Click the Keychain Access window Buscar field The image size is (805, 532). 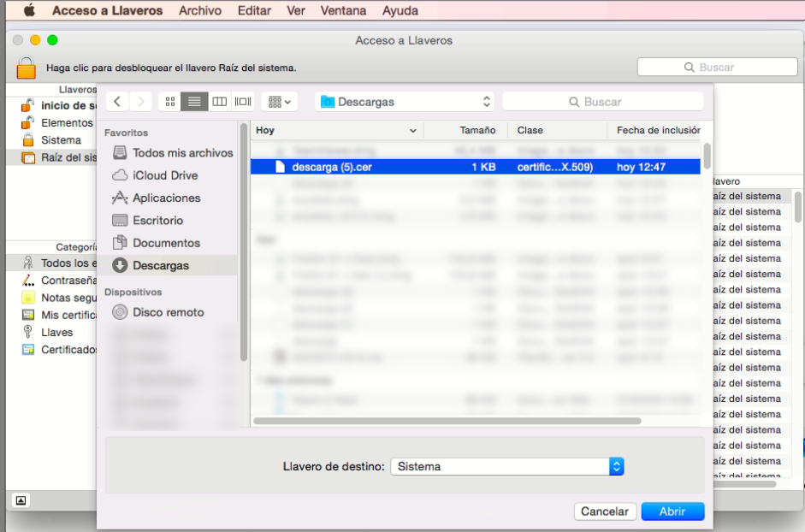pos(717,68)
